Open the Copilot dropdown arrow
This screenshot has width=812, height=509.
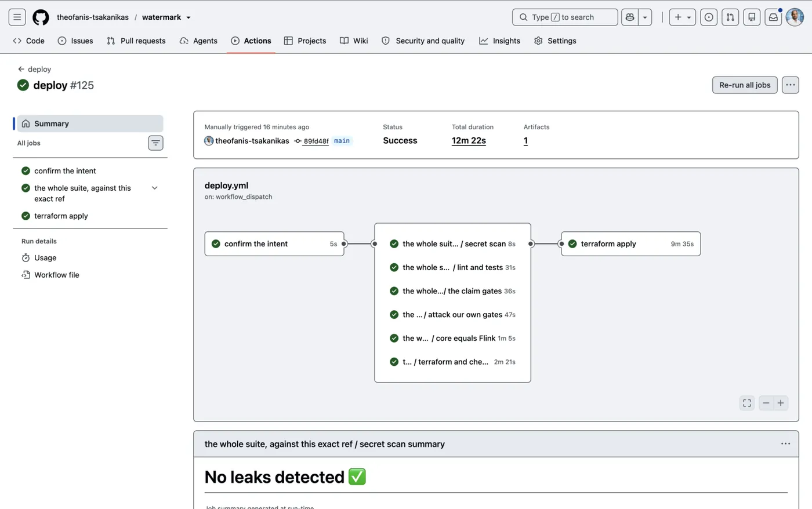click(645, 17)
